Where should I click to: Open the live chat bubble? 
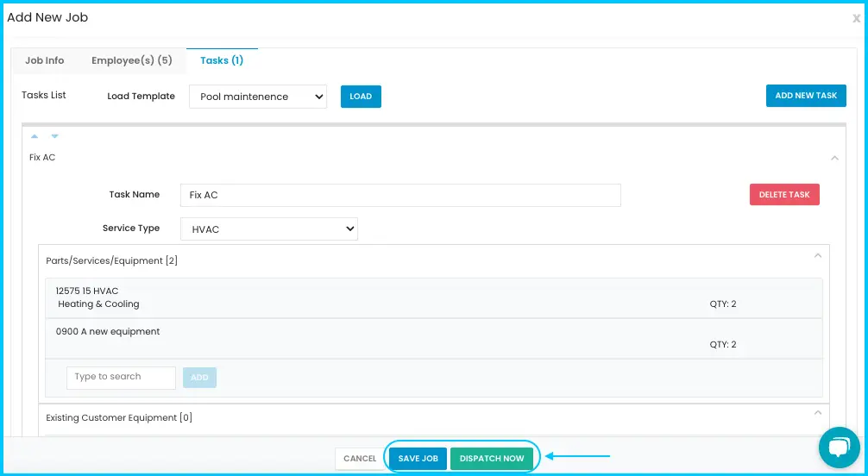pos(840,448)
